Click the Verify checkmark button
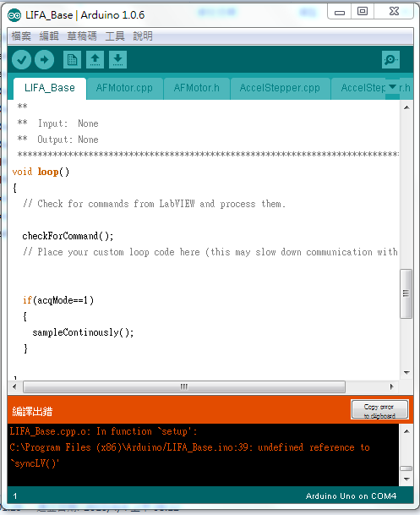Viewport: 420px width, 515px height. pyautogui.click(x=21, y=60)
